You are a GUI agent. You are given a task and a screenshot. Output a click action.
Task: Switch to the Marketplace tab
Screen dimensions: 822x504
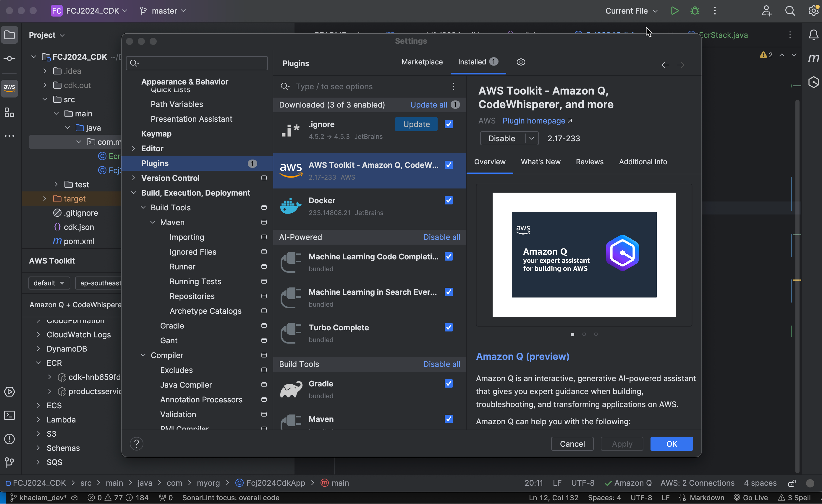click(422, 62)
